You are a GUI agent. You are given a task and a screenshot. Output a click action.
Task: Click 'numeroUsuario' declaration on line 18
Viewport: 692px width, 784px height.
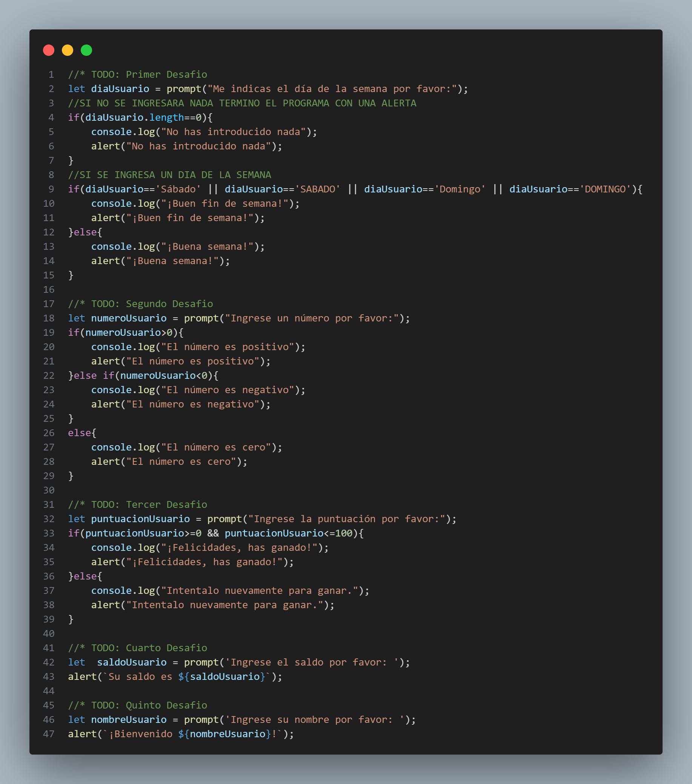pyautogui.click(x=129, y=318)
